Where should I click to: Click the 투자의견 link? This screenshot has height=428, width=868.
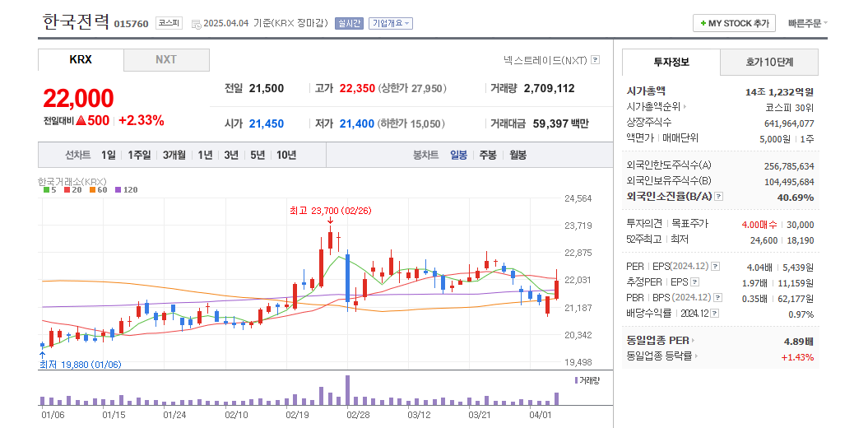click(644, 224)
